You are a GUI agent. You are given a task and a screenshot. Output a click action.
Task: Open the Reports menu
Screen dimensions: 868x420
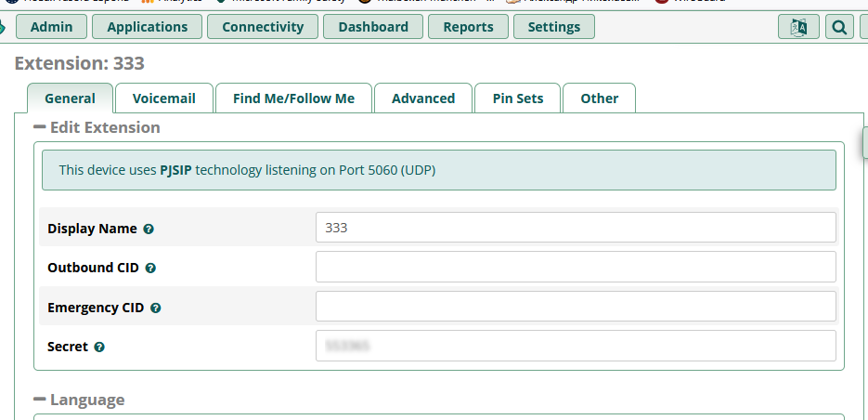coord(468,27)
